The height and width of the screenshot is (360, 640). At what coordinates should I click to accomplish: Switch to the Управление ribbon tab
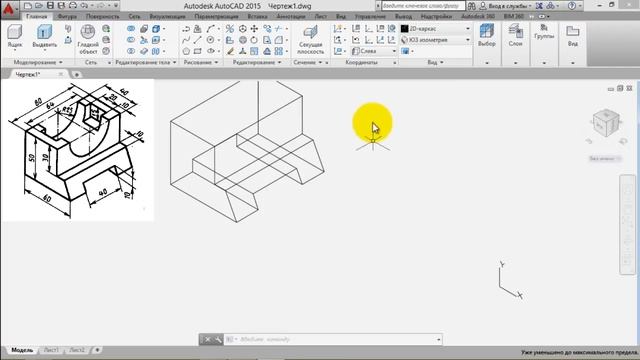[370, 16]
